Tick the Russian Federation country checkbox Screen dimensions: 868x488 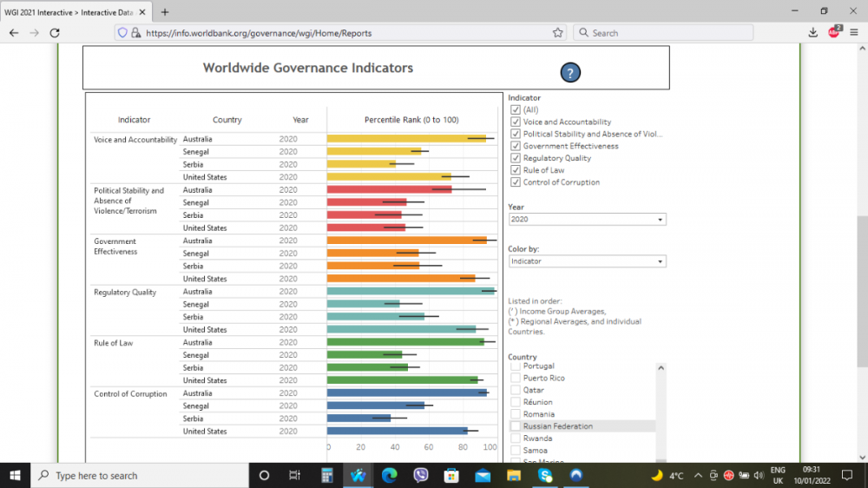pyautogui.click(x=516, y=426)
